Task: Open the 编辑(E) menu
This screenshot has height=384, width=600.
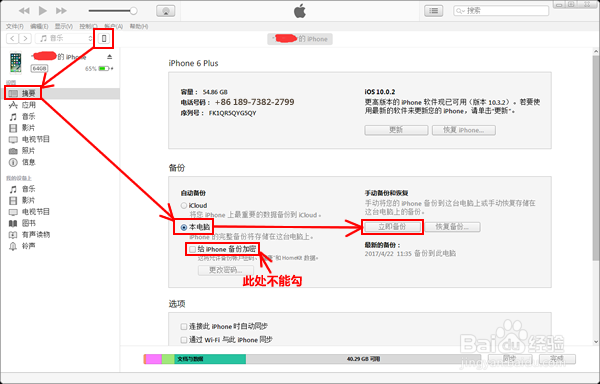Action: [39, 26]
